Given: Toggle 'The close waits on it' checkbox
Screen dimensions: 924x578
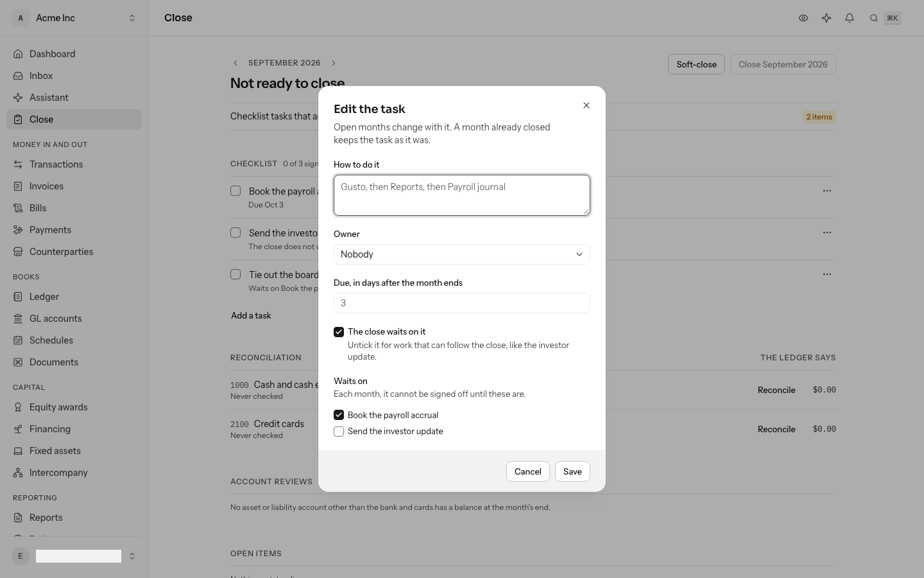Looking at the screenshot, I should click(x=339, y=332).
